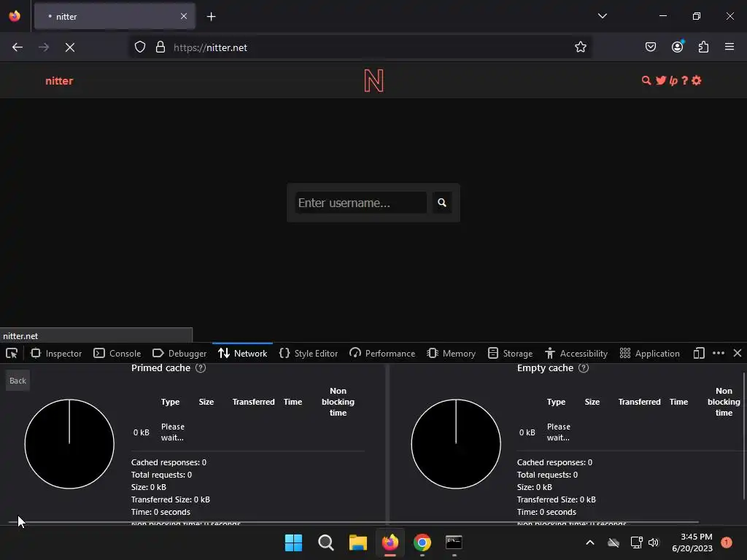
Task: Open the Storage tab
Action: [x=510, y=354]
